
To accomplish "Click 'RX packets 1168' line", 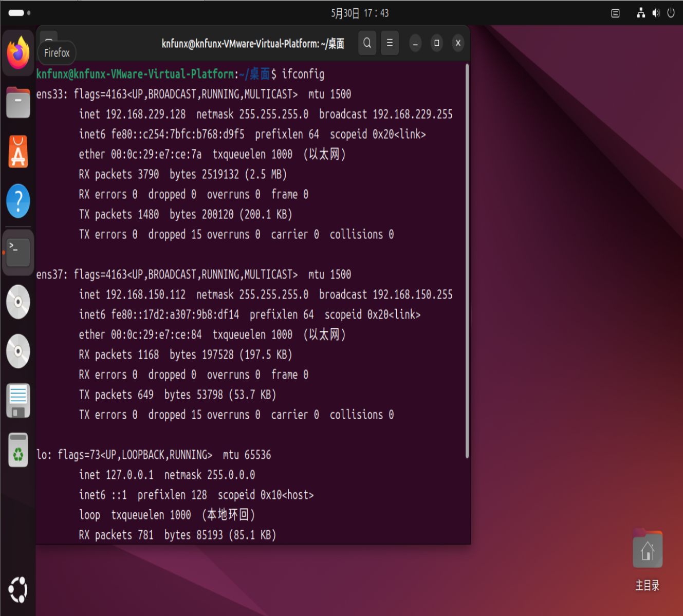I will point(186,354).
